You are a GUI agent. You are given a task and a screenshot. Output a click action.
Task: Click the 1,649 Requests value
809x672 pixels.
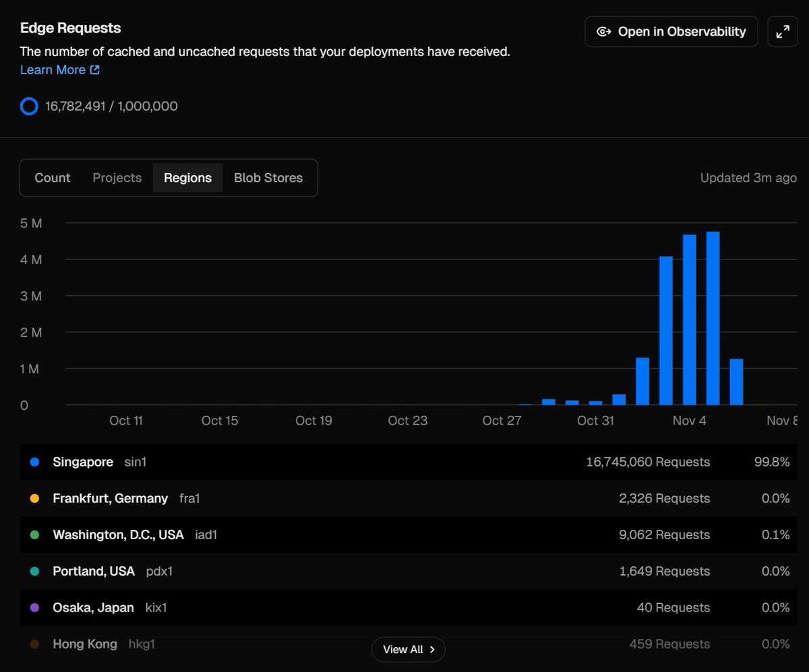click(x=665, y=572)
